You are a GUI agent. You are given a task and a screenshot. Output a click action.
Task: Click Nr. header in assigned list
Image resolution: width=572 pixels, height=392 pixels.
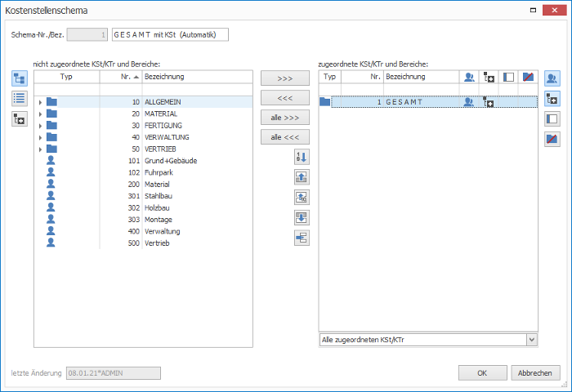(x=362, y=77)
